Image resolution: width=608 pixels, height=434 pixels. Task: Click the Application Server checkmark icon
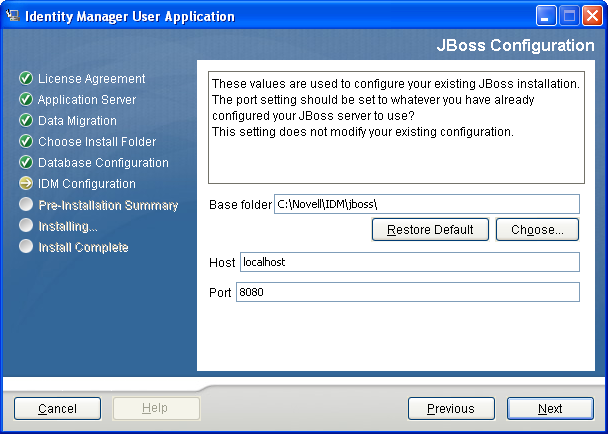click(26, 99)
